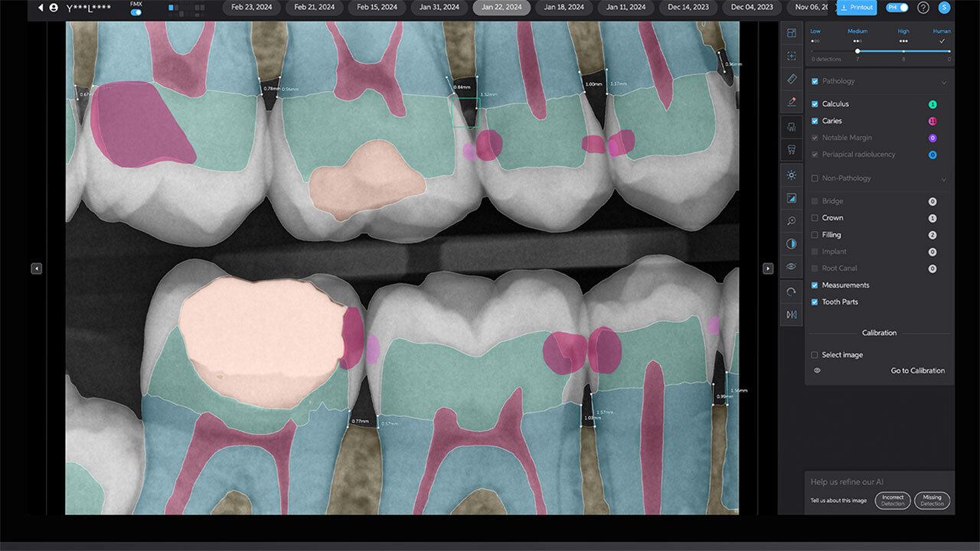This screenshot has width=980, height=551.
Task: Uncheck the Tooth Parts checkbox
Action: coord(815,302)
